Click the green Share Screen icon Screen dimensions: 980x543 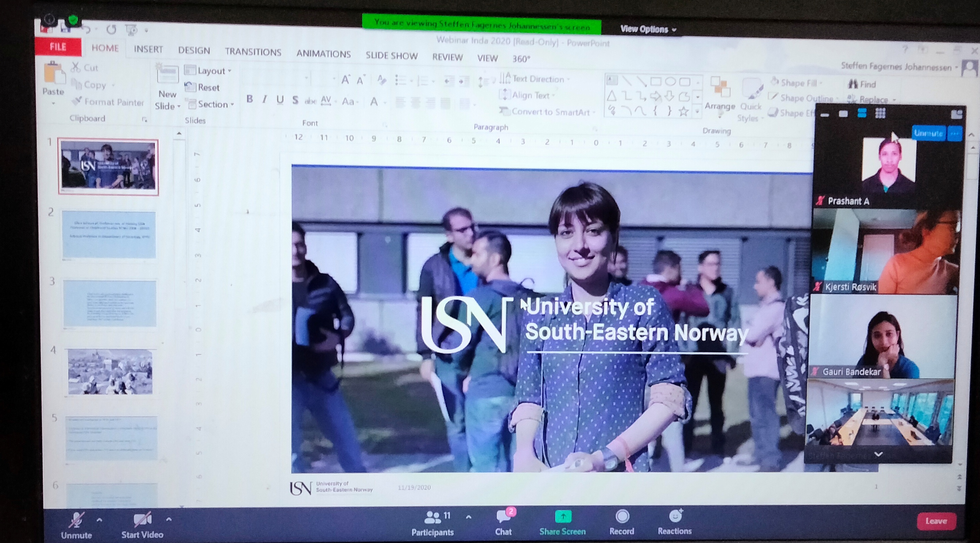point(563,516)
